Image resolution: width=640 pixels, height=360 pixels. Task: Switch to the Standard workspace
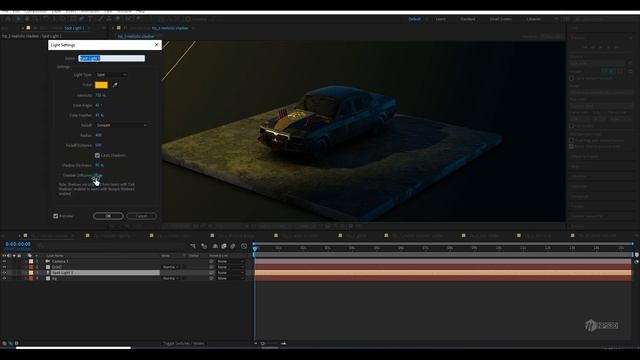click(x=468, y=19)
